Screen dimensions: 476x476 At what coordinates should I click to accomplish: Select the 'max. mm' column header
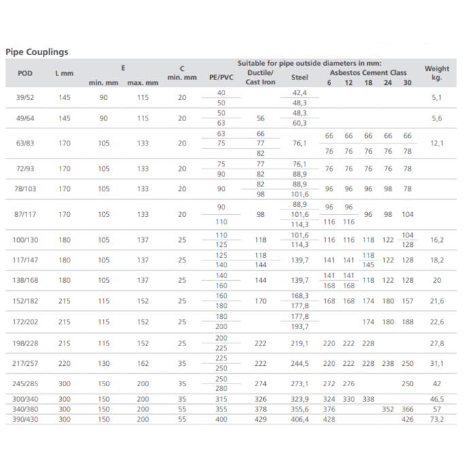pyautogui.click(x=142, y=83)
